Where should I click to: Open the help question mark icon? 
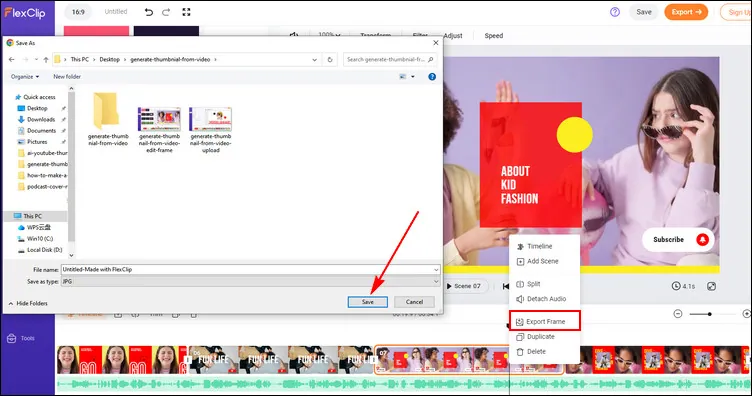tap(615, 12)
